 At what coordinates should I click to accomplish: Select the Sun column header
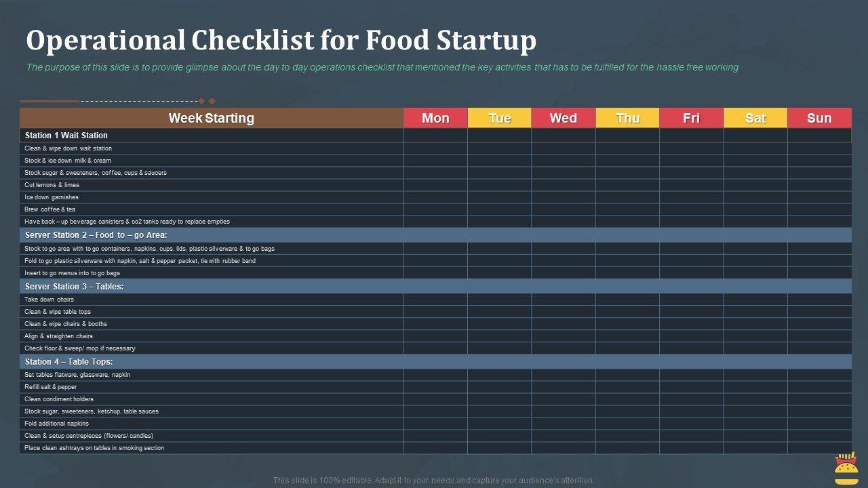click(x=819, y=118)
